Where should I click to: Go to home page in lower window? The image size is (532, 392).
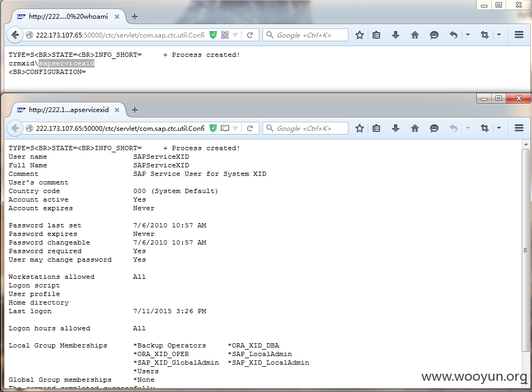(x=414, y=128)
